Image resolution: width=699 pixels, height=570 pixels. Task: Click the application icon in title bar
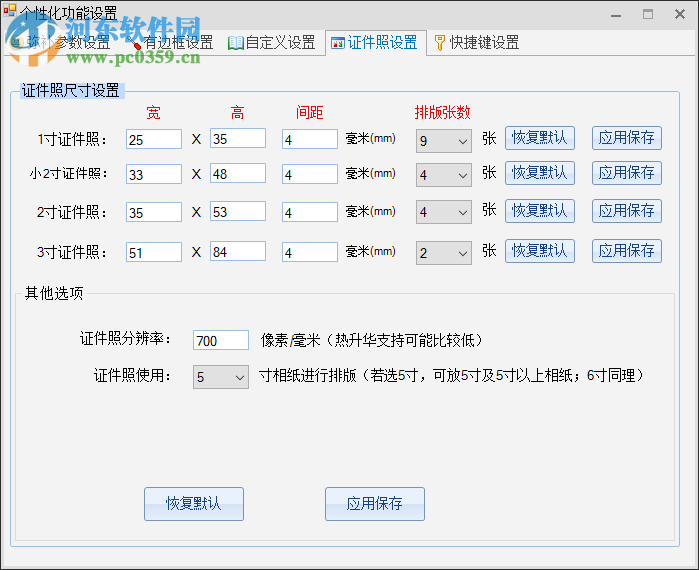pyautogui.click(x=10, y=10)
